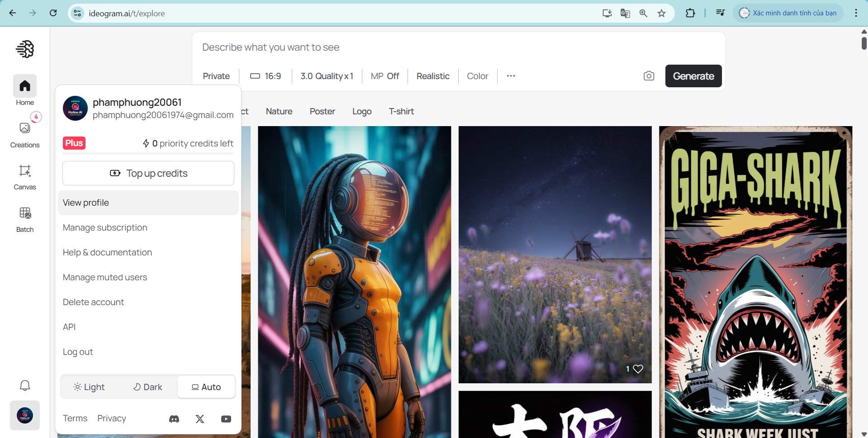Open the Realistic style dropdown

(x=433, y=76)
